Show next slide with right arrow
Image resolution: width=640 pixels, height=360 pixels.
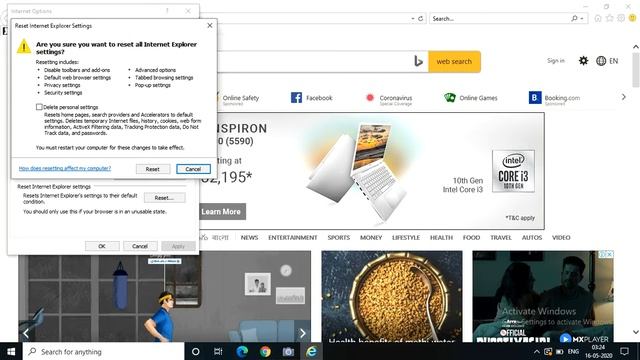302,333
